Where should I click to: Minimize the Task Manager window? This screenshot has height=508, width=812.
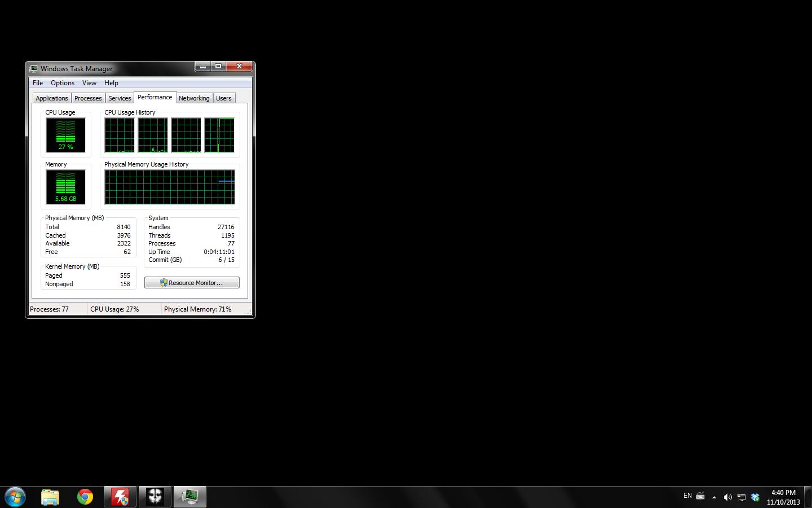pos(203,67)
